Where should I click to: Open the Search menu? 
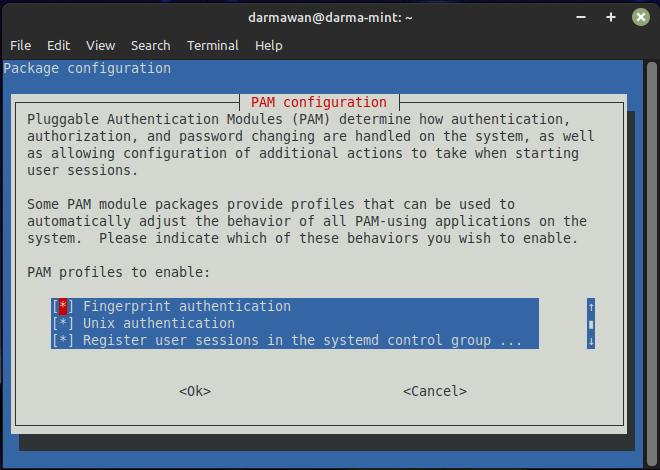(x=151, y=45)
